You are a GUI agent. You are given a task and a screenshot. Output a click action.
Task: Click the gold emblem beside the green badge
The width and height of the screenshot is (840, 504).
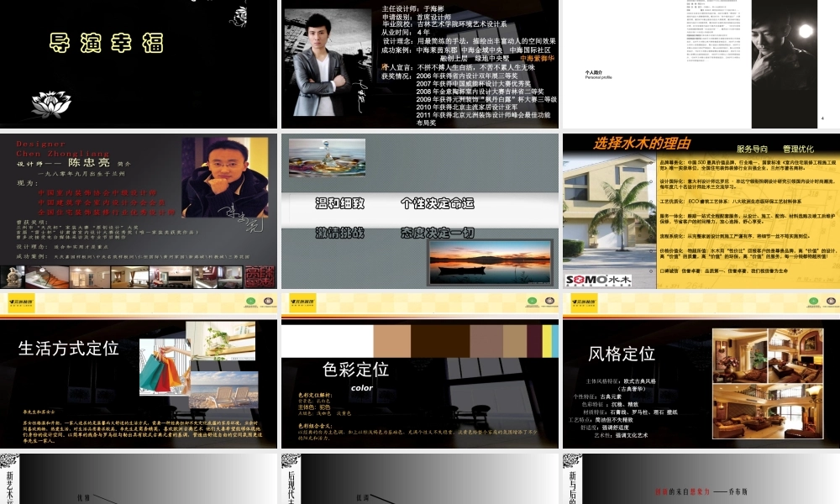[x=268, y=302]
